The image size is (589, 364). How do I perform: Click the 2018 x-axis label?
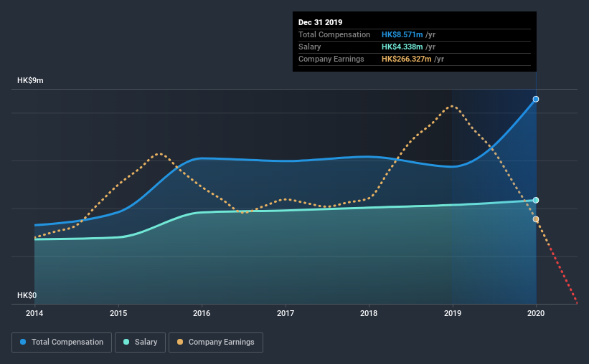point(369,313)
